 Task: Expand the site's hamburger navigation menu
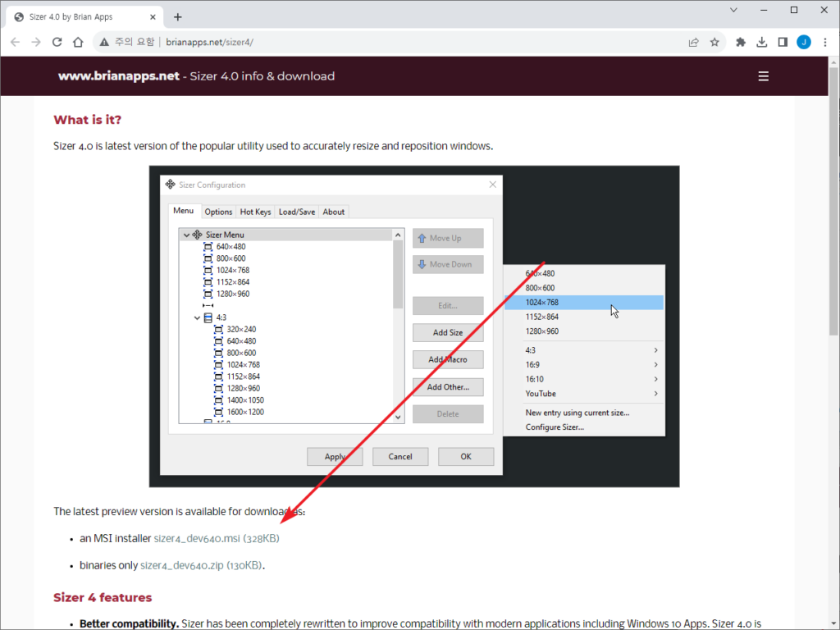point(763,76)
